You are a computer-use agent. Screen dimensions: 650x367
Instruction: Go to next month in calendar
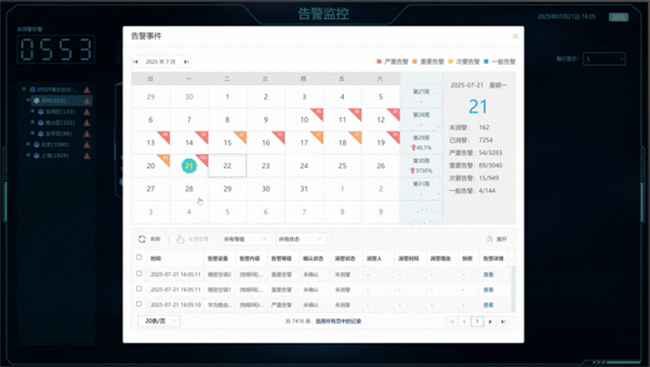(x=186, y=62)
